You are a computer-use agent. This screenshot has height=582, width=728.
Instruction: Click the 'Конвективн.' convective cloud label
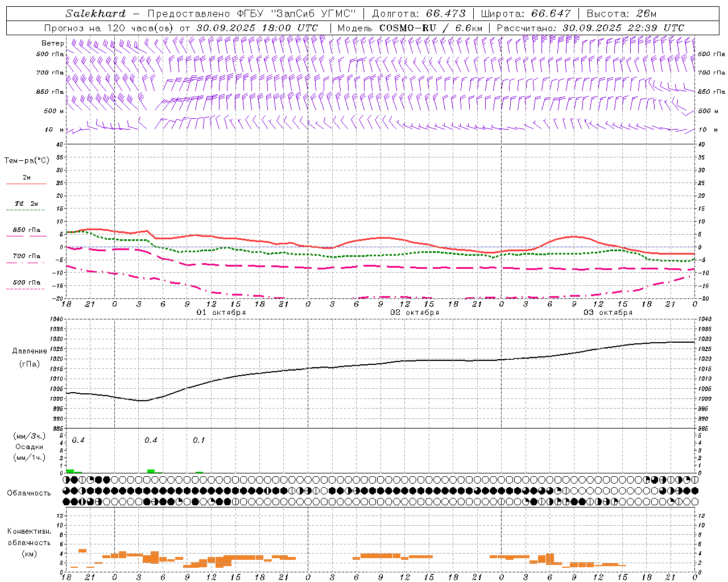pos(30,531)
